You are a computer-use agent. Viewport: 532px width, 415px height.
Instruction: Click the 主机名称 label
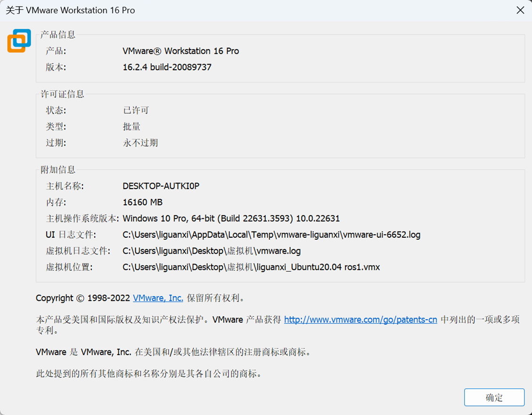pyautogui.click(x=65, y=186)
